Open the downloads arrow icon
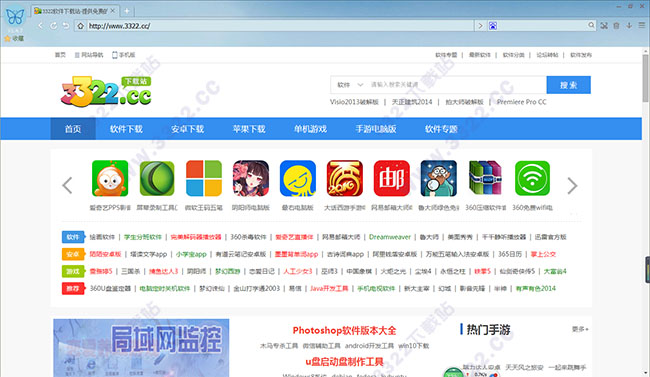The height and width of the screenshot is (377, 650). 629,26
